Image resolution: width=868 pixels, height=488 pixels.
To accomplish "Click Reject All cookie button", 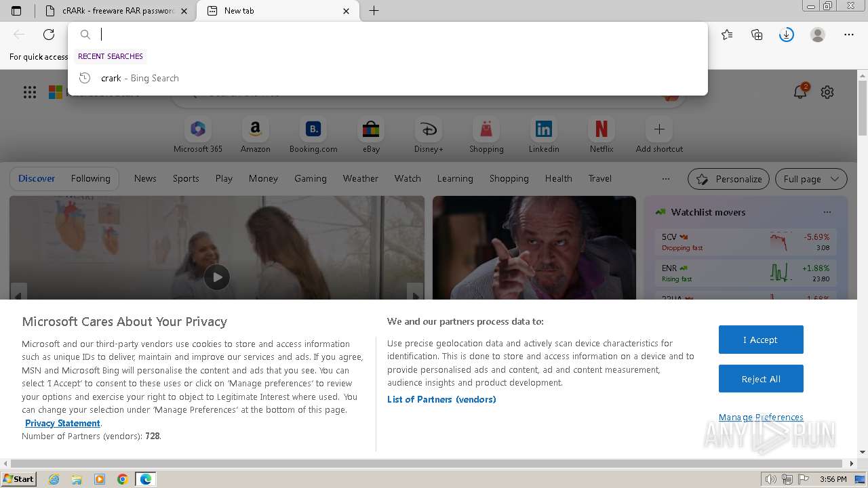I will click(x=761, y=379).
